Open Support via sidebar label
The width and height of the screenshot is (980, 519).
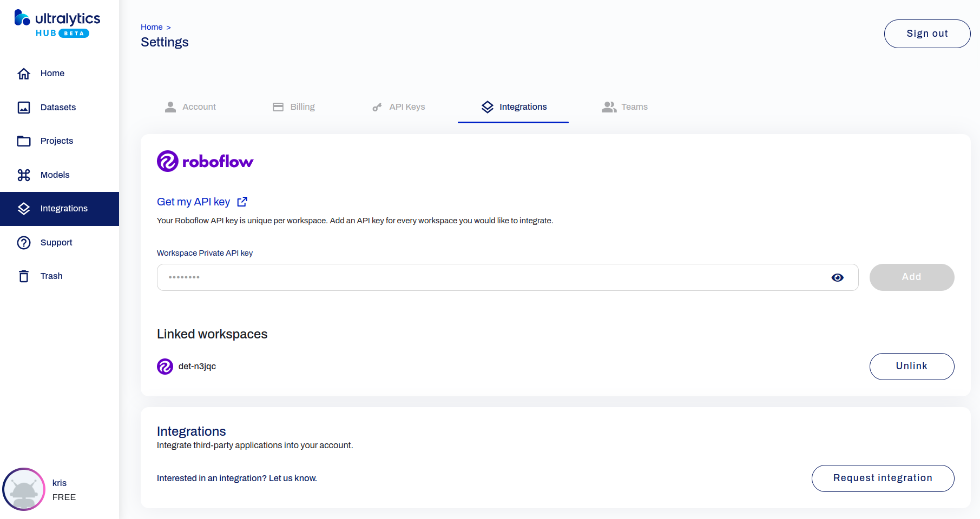[x=56, y=243]
